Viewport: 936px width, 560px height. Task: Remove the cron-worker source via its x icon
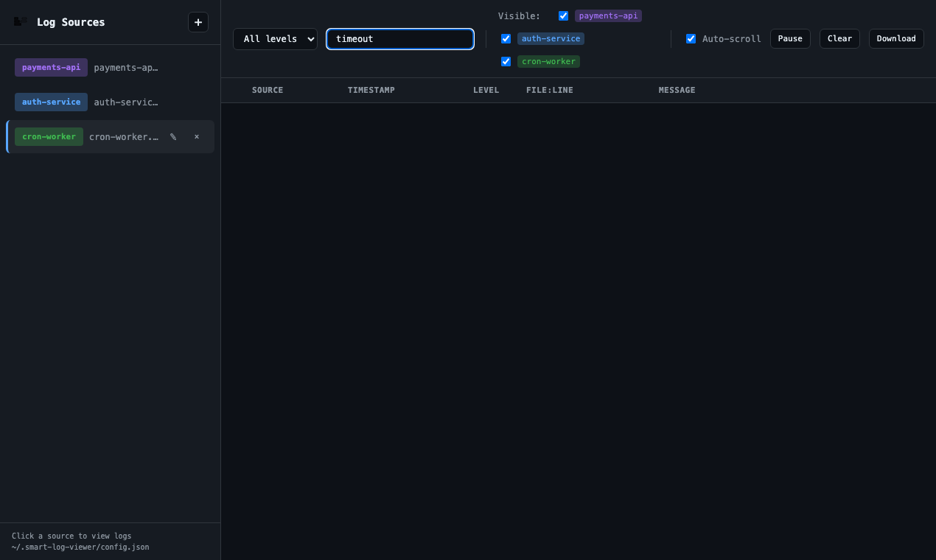pyautogui.click(x=196, y=136)
